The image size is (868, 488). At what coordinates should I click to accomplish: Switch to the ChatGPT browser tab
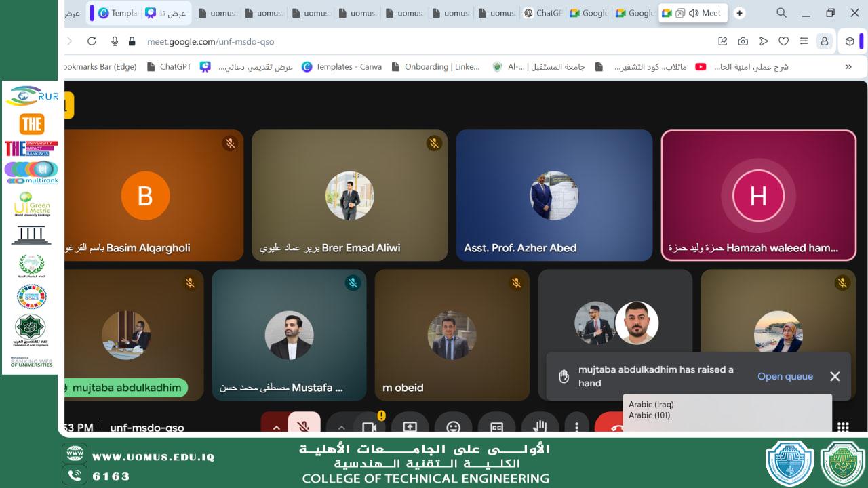pos(543,13)
